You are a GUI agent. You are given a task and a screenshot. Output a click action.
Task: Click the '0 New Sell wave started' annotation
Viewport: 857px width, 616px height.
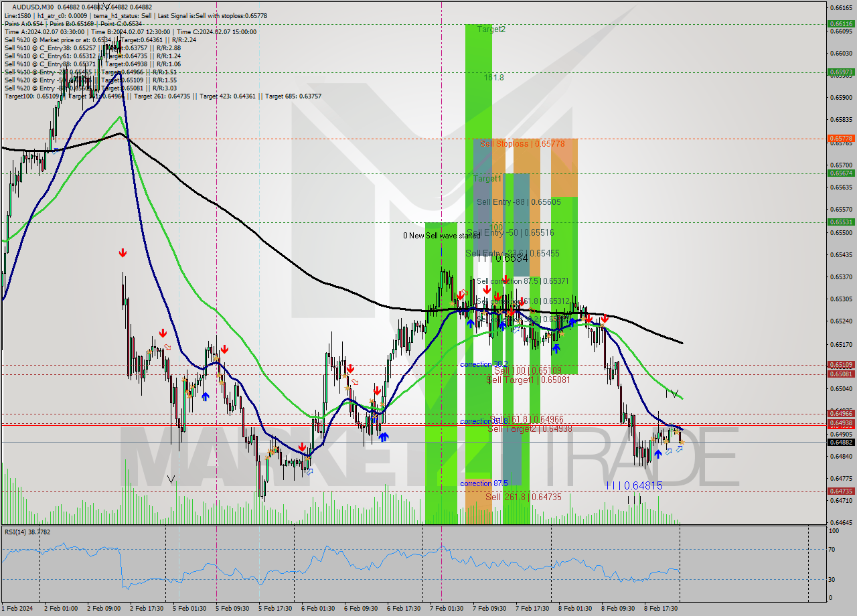(x=441, y=236)
